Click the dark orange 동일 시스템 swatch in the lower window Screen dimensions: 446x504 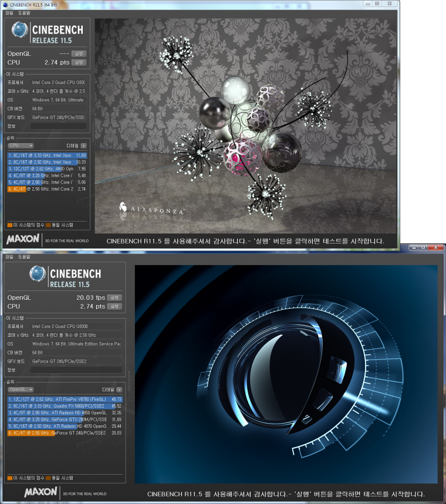click(49, 478)
